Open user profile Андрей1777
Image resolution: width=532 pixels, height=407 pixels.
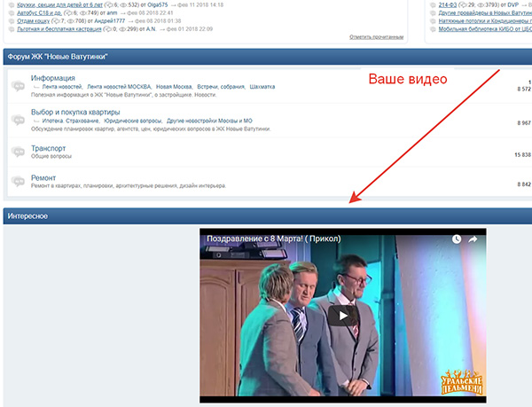[110, 21]
